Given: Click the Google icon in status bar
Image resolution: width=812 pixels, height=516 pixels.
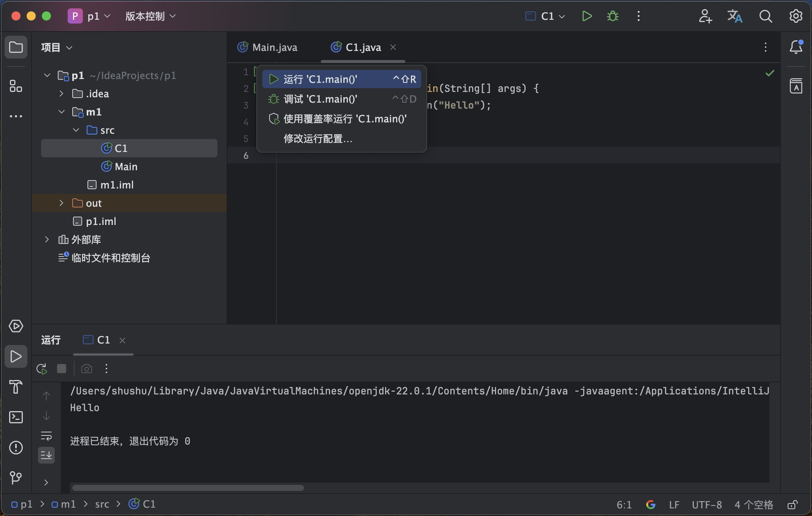Looking at the screenshot, I should point(651,505).
